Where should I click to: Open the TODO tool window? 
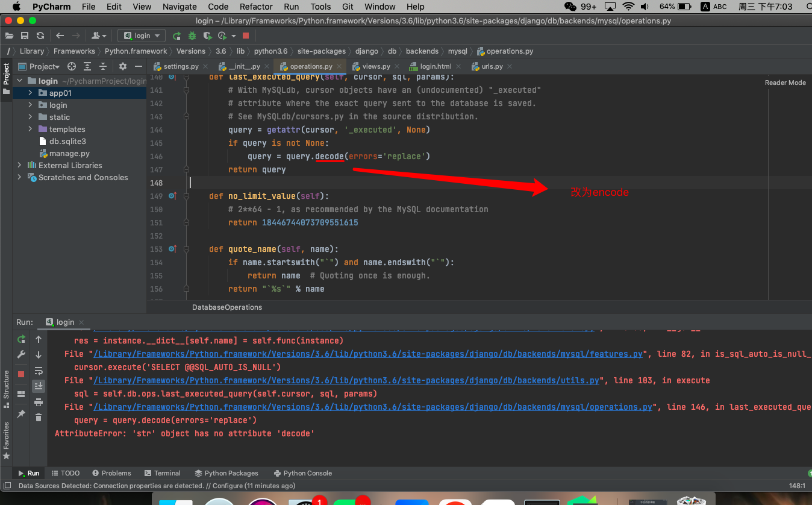point(66,473)
